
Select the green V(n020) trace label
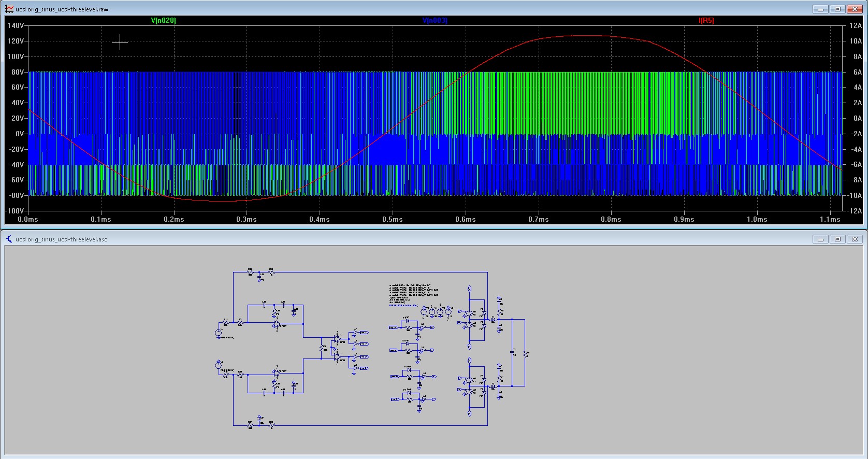pos(164,20)
